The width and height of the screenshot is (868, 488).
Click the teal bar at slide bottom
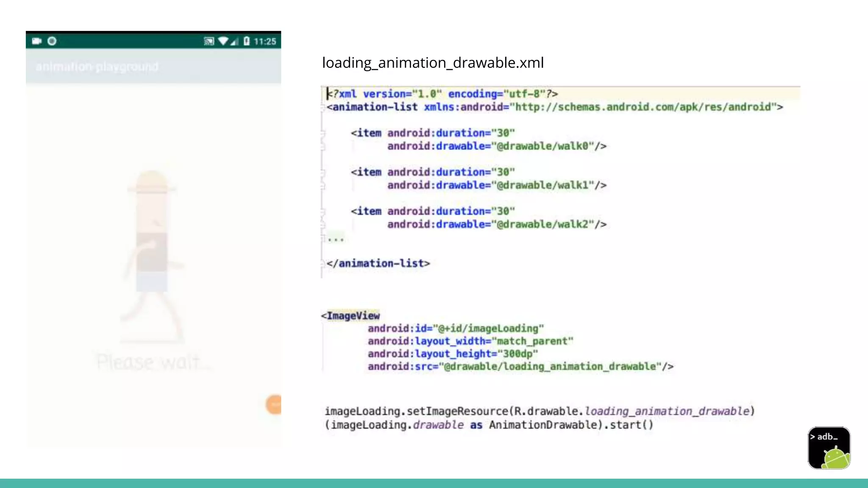[x=434, y=483]
